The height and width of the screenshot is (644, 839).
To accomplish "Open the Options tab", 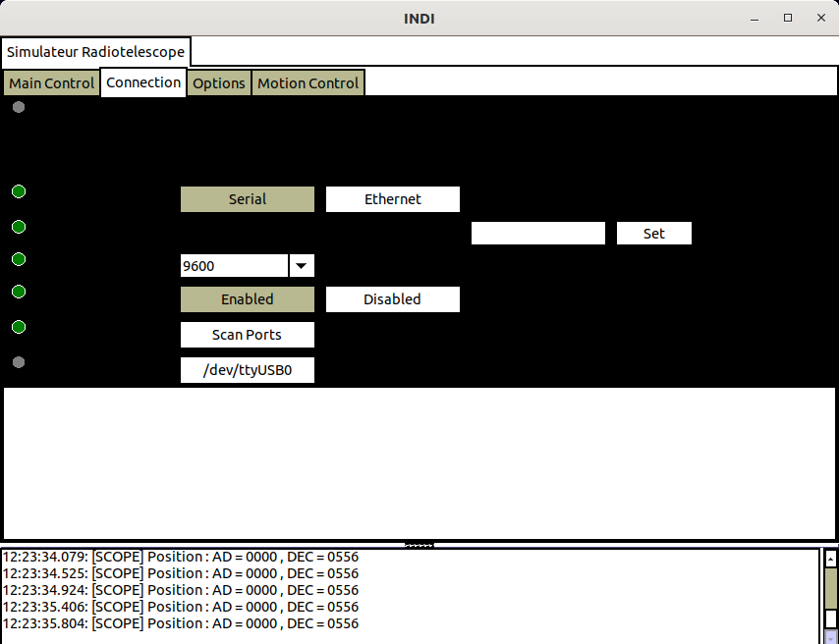I will pyautogui.click(x=218, y=83).
